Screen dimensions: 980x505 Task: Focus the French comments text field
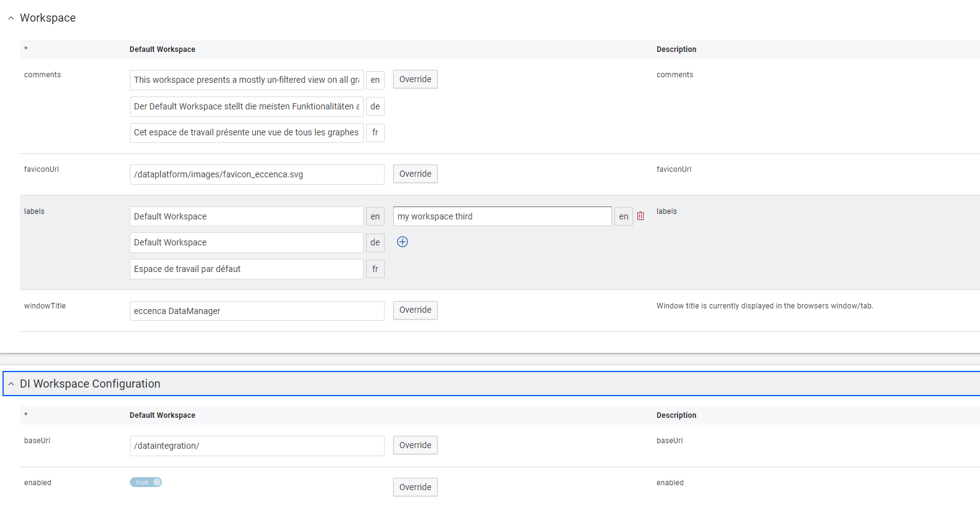[247, 132]
